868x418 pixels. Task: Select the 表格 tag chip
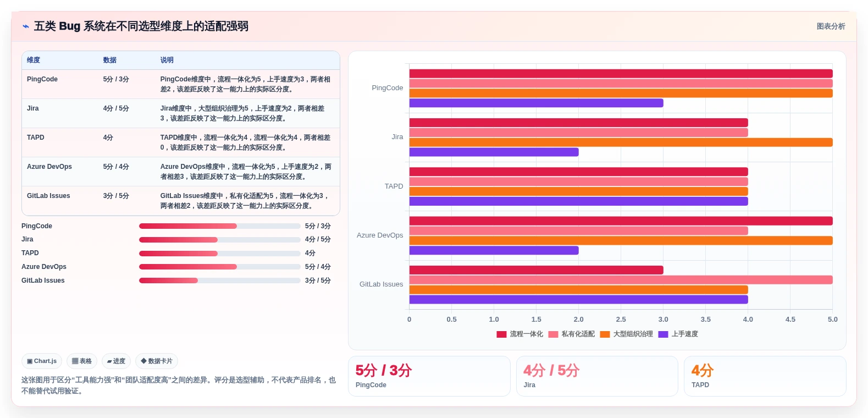tap(82, 361)
